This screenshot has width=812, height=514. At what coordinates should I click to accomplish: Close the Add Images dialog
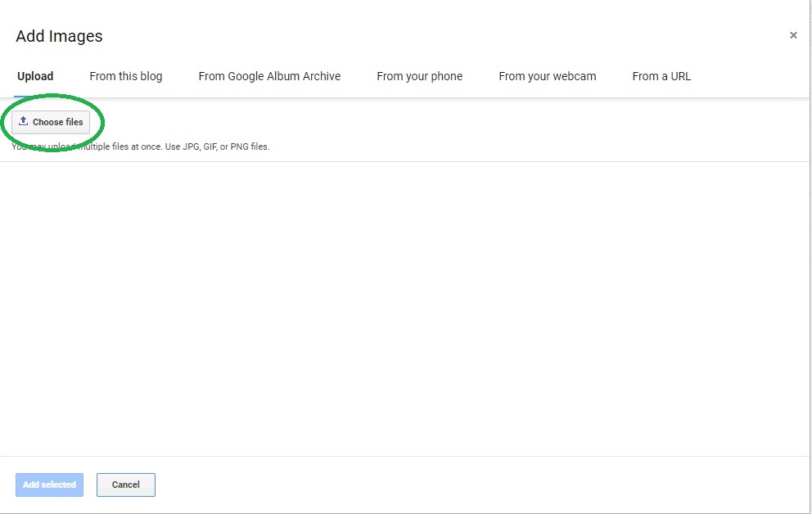pyautogui.click(x=792, y=35)
